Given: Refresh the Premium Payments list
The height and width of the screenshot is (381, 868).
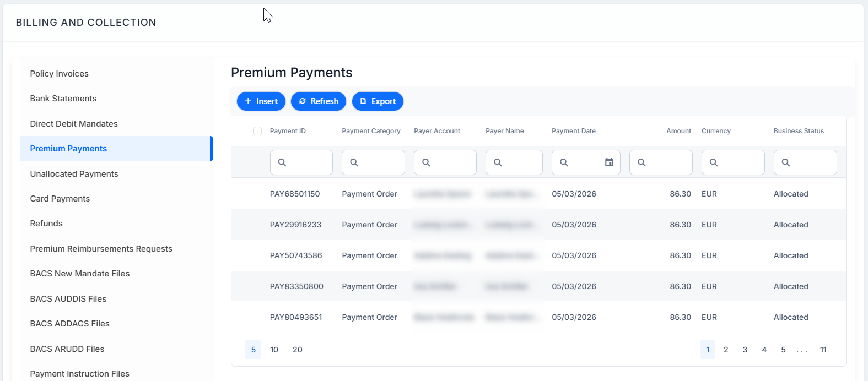Looking at the screenshot, I should coord(319,101).
